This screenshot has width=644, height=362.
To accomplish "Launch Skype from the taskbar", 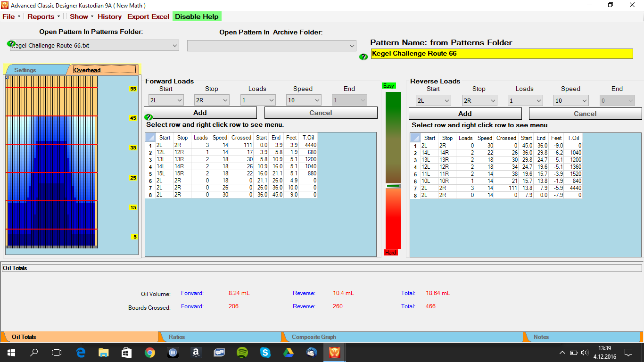I will (x=265, y=353).
